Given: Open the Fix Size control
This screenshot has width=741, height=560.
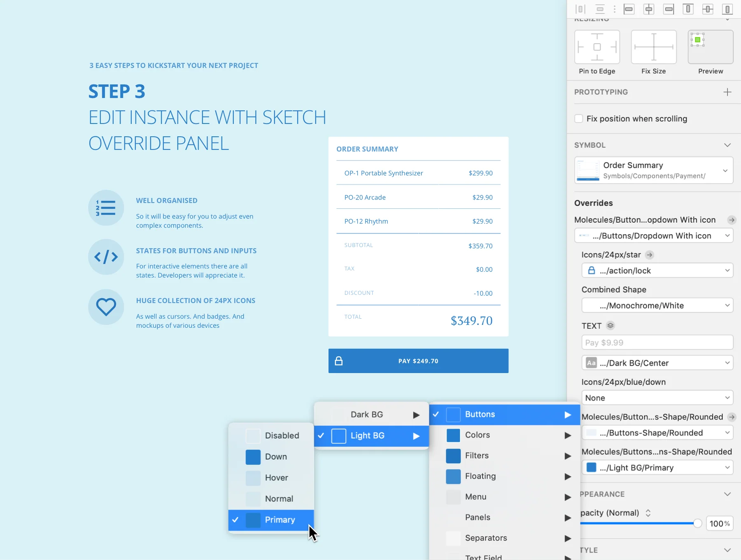Looking at the screenshot, I should point(654,47).
